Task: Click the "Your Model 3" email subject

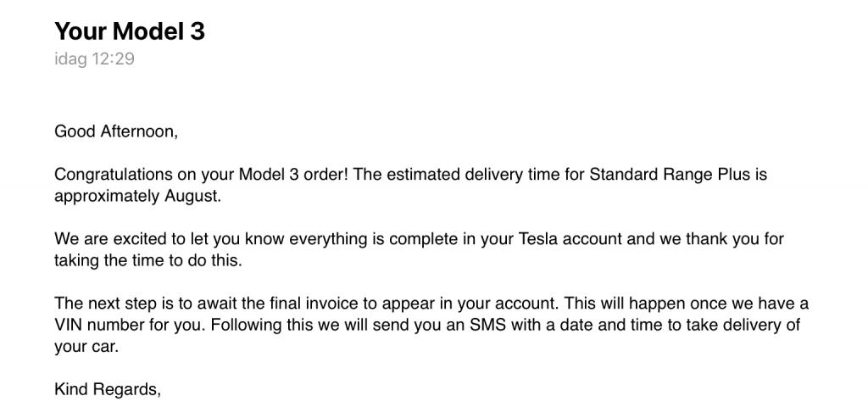Action: (x=130, y=31)
